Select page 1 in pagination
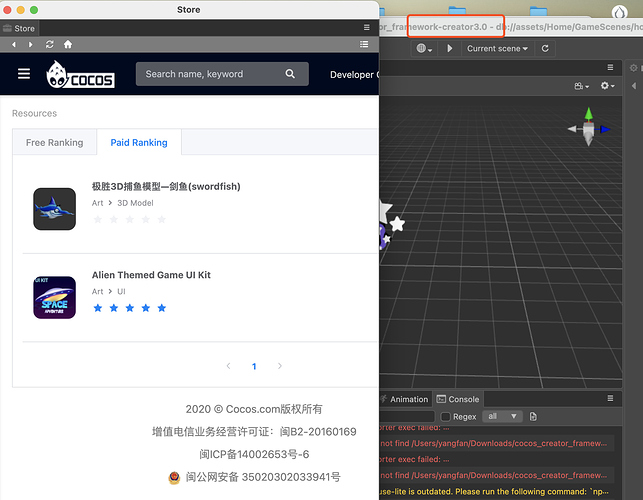This screenshot has height=500, width=643. coord(254,366)
